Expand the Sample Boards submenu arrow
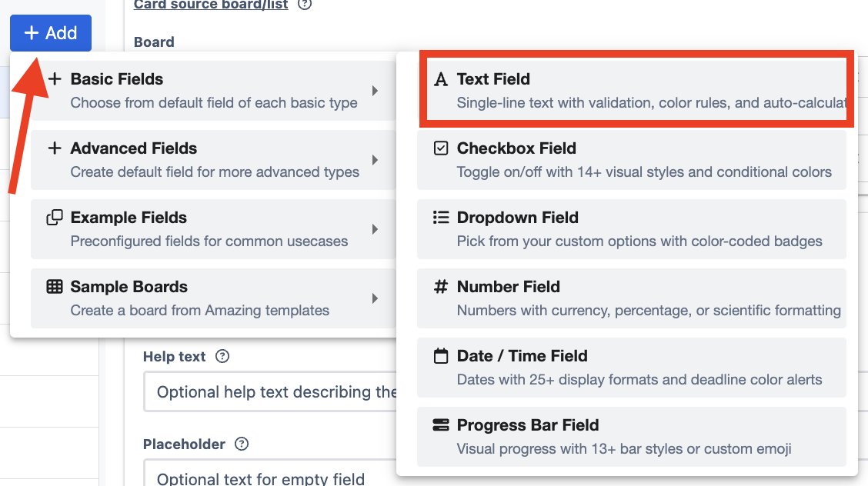The image size is (868, 486). (x=375, y=298)
